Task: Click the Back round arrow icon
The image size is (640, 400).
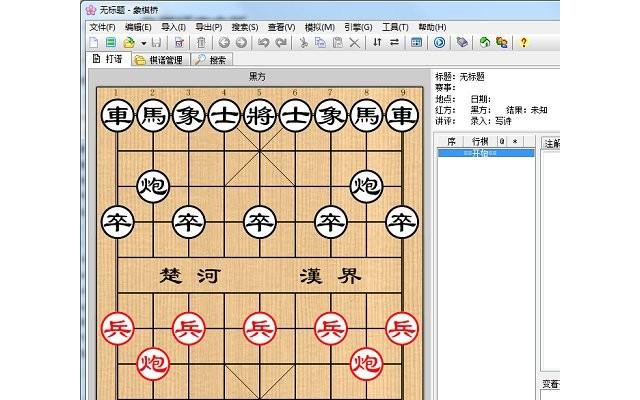Action: tap(224, 42)
